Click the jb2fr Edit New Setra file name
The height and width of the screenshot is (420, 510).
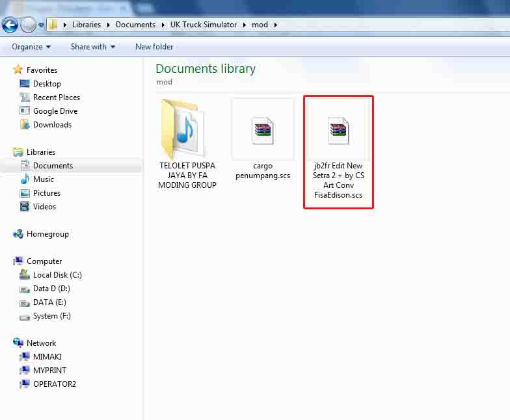[x=338, y=181]
